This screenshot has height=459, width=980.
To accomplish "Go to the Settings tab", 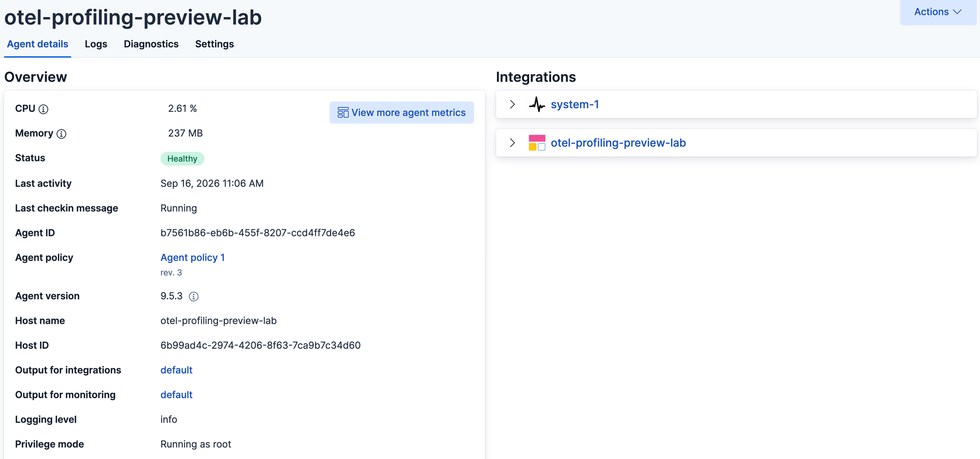I will coord(215,44).
